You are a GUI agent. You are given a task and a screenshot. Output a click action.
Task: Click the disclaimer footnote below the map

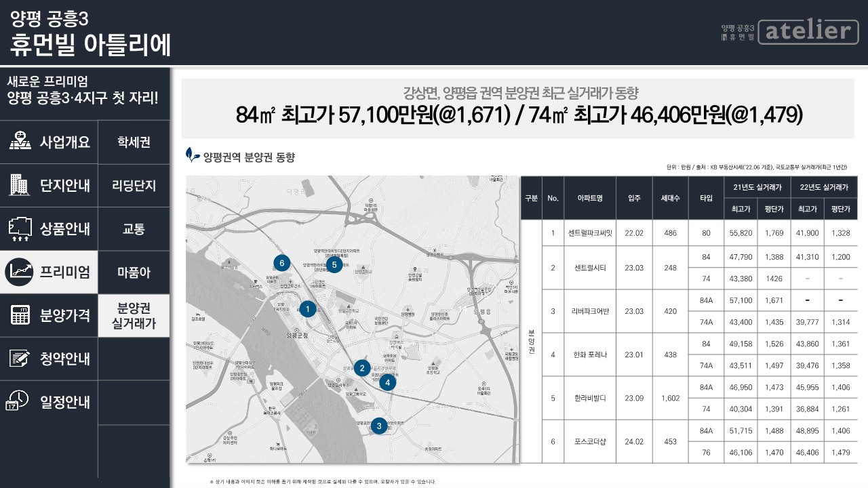coord(323,481)
